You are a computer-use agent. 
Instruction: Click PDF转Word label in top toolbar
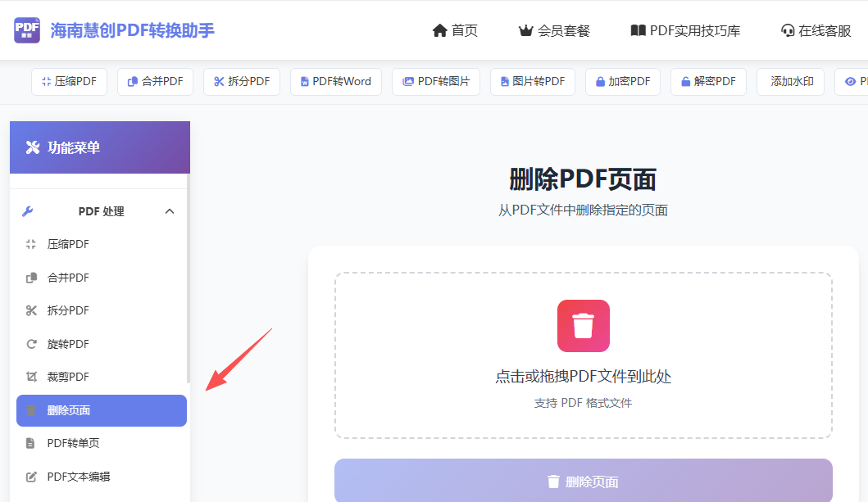coord(342,82)
